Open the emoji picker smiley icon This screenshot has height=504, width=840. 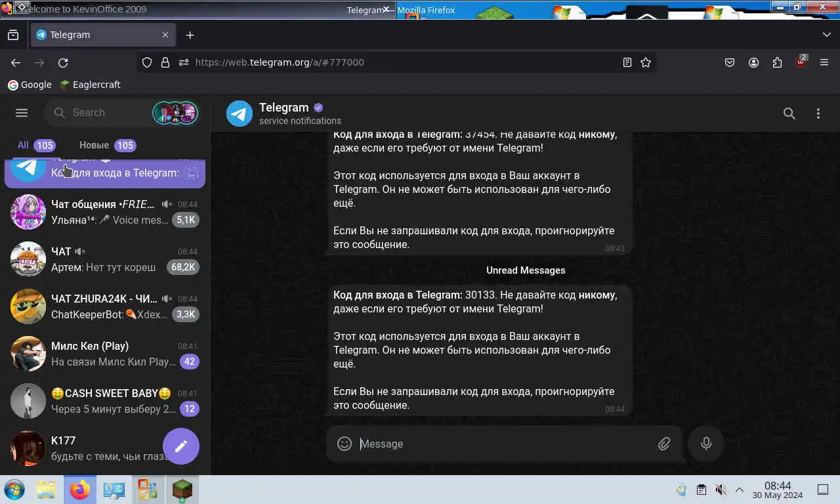pos(345,444)
